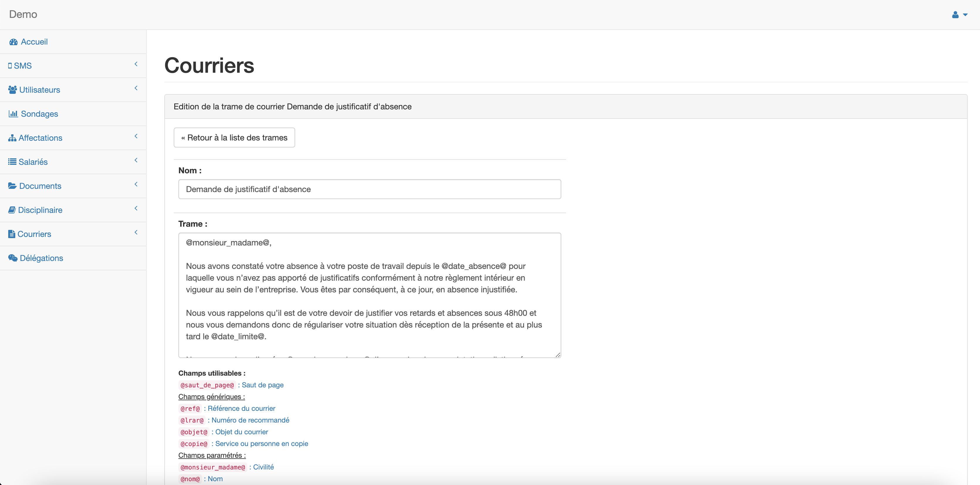
Task: Open the Sondages menu entry
Action: pyautogui.click(x=73, y=114)
